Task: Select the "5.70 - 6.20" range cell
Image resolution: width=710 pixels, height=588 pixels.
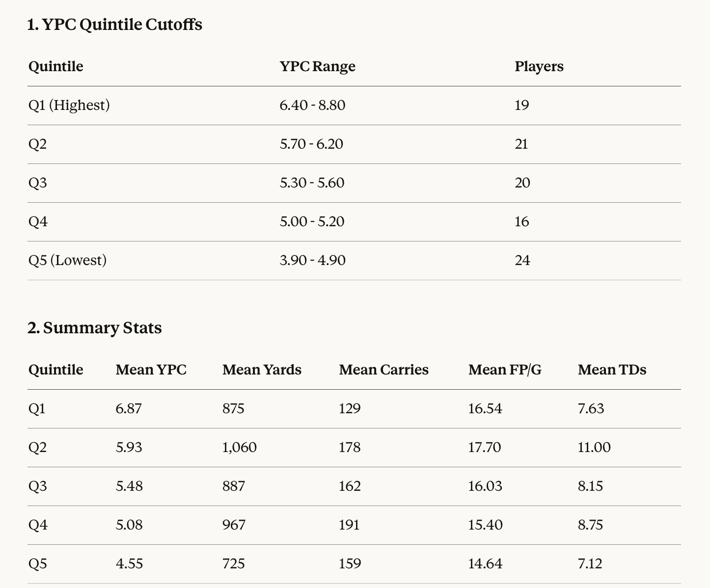Action: (311, 144)
